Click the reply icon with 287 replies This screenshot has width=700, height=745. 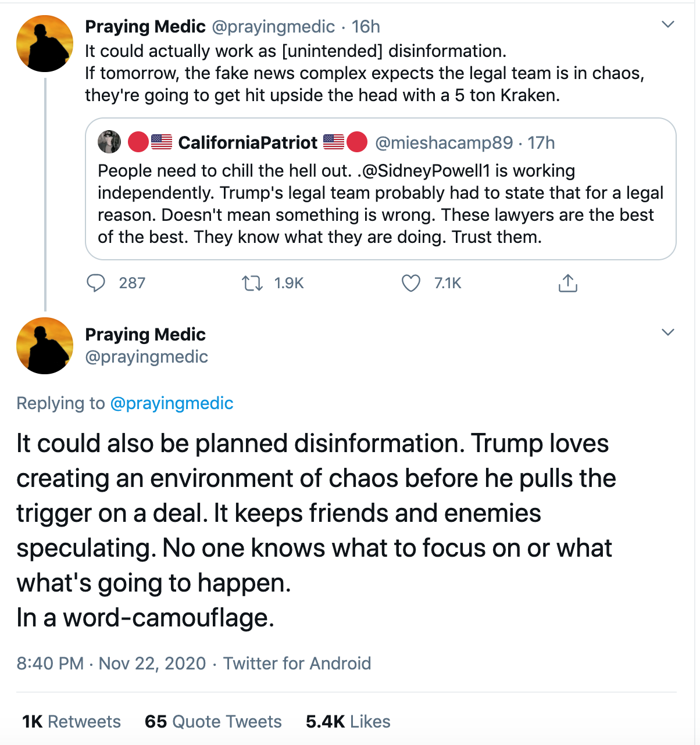(x=96, y=283)
